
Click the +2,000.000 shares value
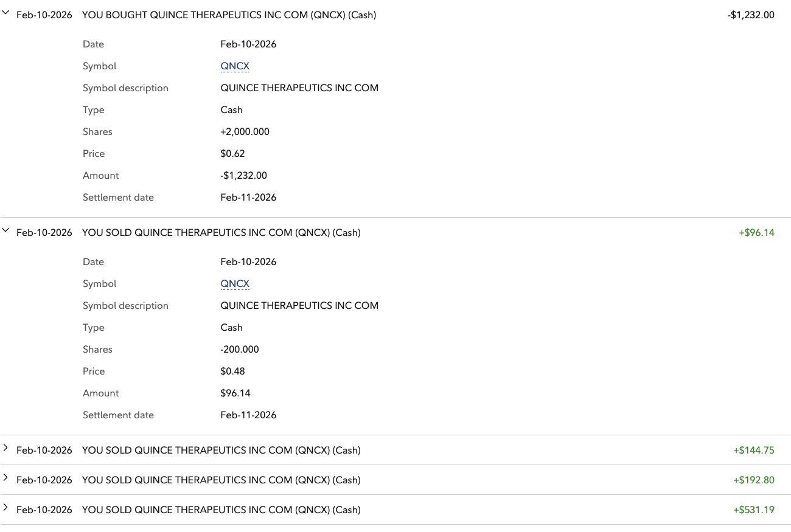coord(245,132)
